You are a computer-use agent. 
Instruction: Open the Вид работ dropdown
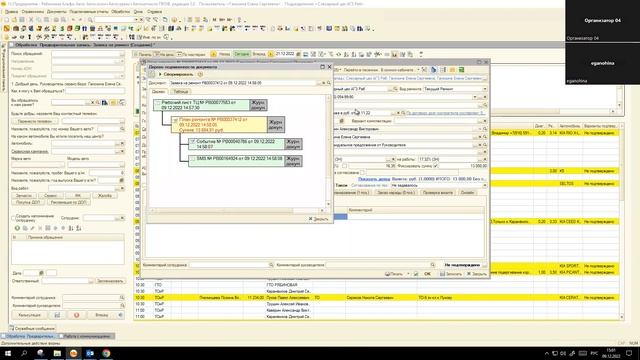click(122, 188)
